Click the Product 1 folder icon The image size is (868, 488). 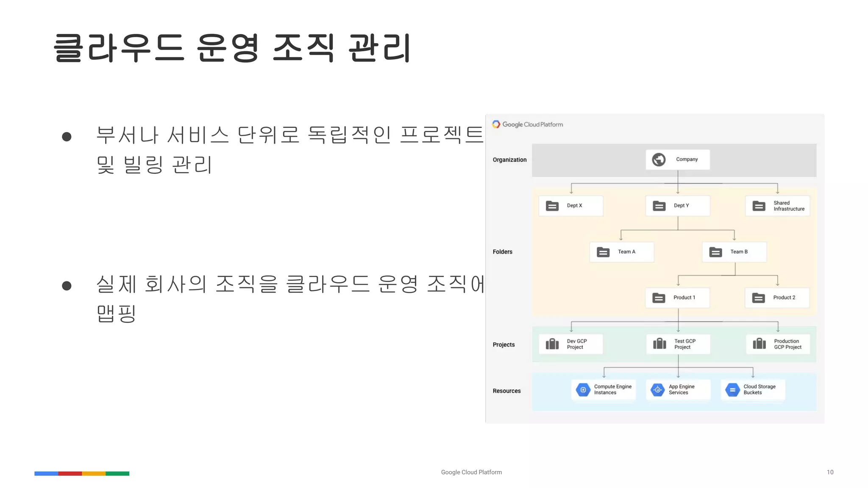(659, 298)
